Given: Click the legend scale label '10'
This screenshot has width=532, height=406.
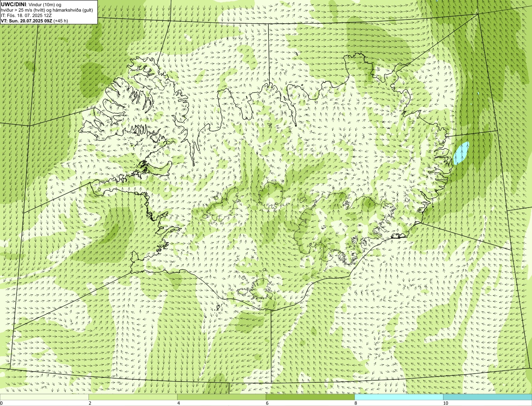Looking at the screenshot, I should [446, 403].
